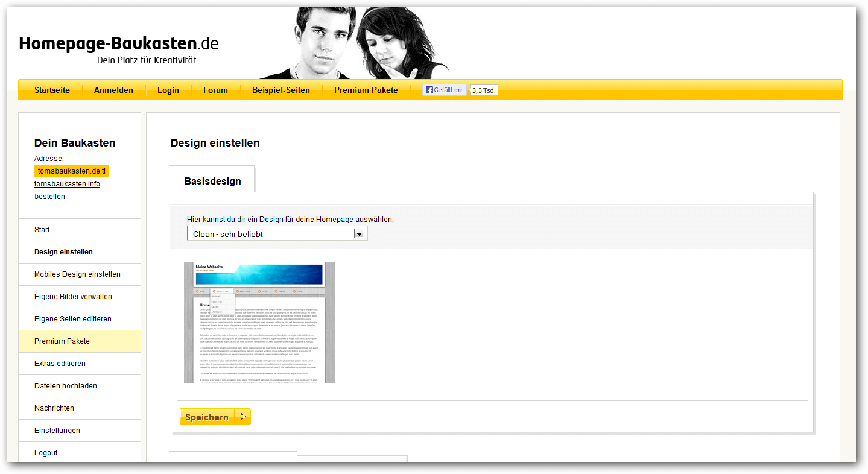
Task: Open Extras editieren
Action: 80,364
